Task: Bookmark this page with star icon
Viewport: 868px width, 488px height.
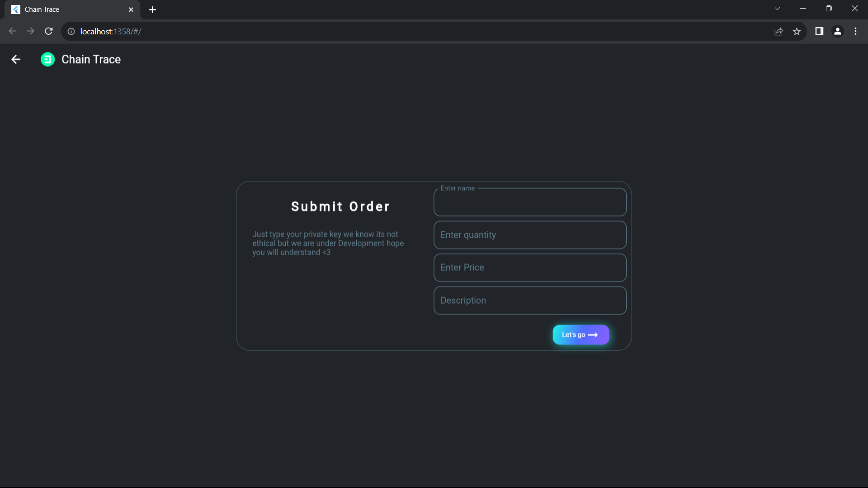Action: (x=797, y=31)
